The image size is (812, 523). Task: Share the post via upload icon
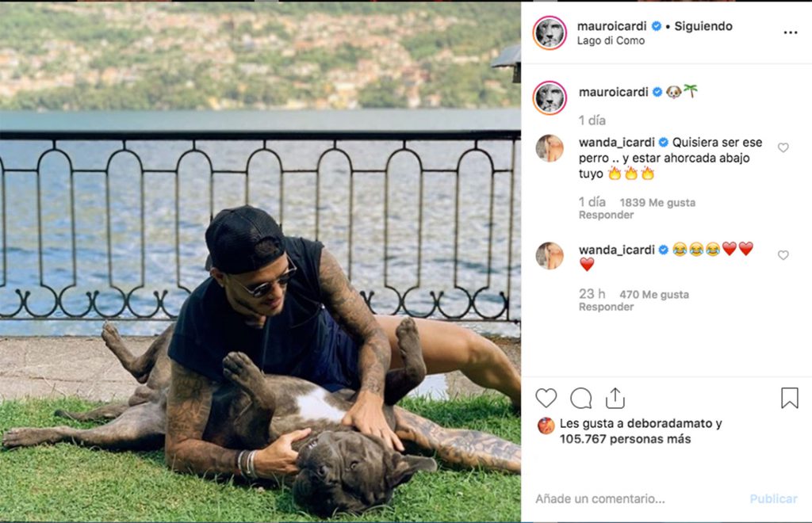coord(615,398)
